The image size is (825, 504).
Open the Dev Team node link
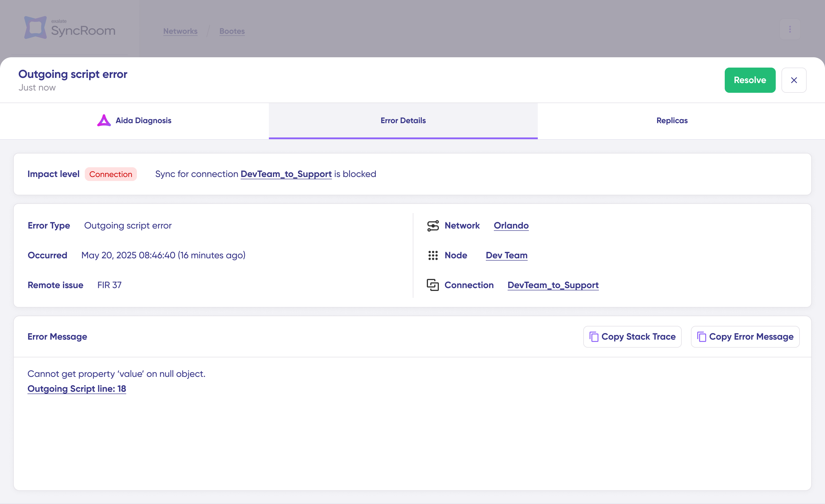506,256
